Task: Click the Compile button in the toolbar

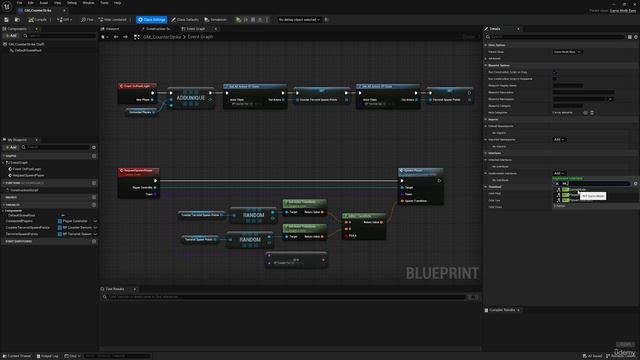Action: pos(38,20)
